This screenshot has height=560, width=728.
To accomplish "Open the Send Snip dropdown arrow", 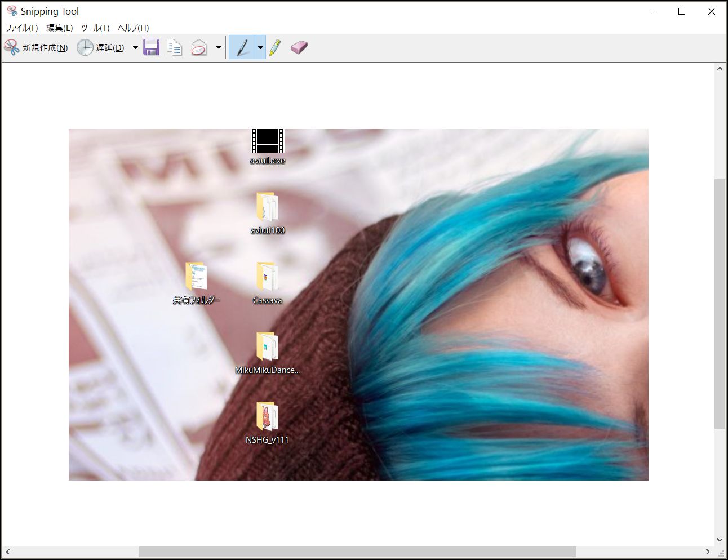I will [x=219, y=48].
